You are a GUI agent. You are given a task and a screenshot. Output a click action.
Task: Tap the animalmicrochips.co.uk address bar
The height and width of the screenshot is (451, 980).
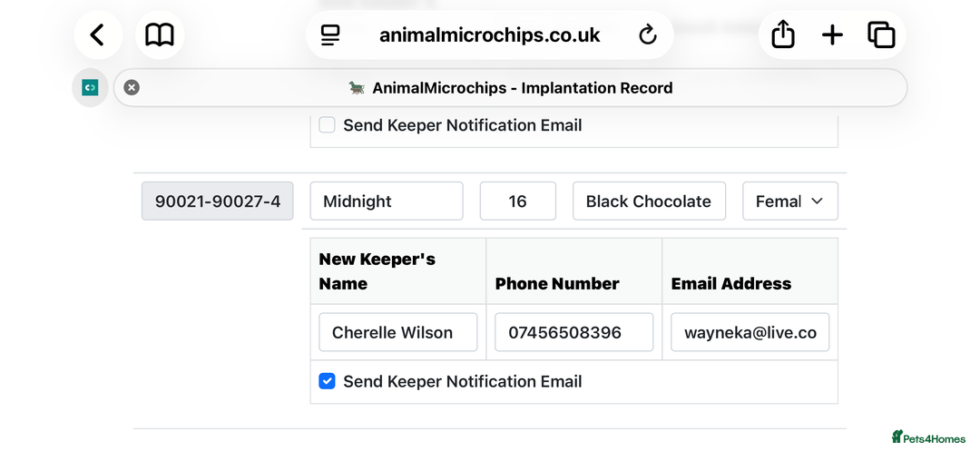click(x=489, y=35)
